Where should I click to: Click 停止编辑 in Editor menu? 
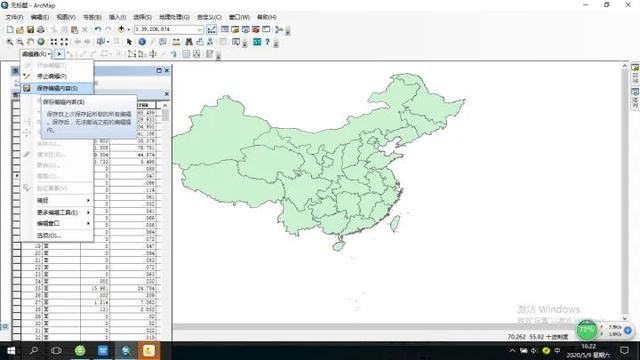pos(57,76)
